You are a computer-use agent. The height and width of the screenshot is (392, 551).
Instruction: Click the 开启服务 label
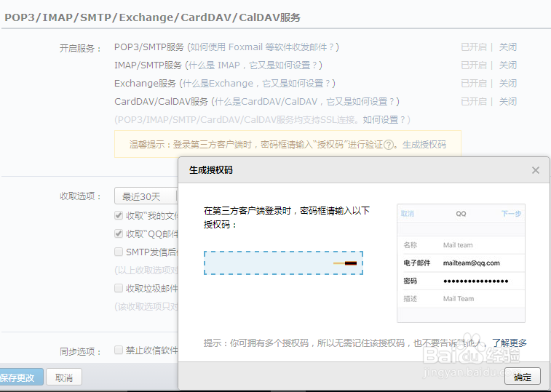pos(81,48)
